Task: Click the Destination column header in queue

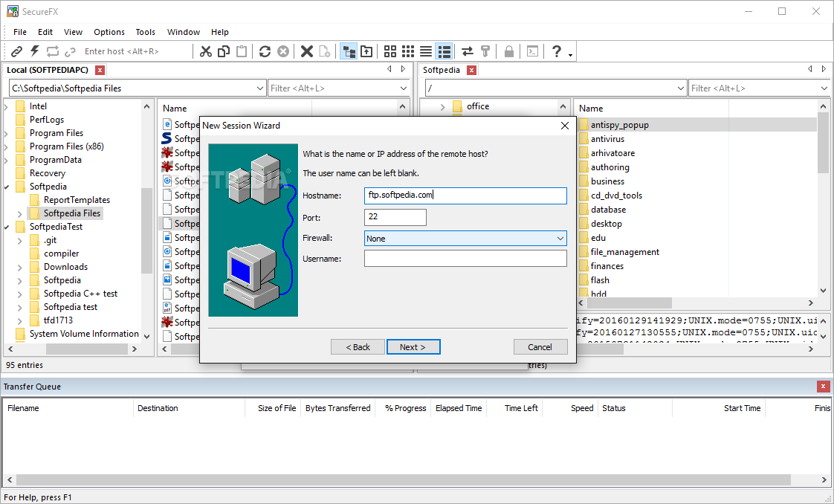Action: click(x=158, y=408)
